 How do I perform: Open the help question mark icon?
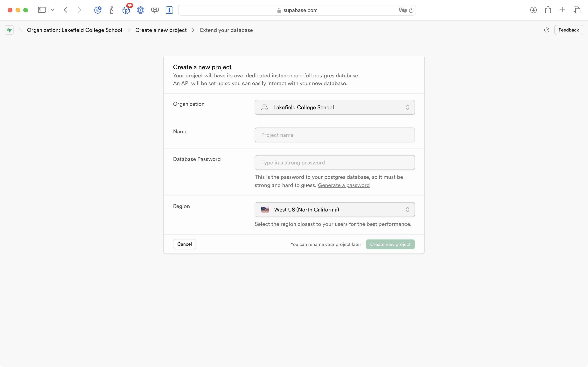[x=547, y=30]
